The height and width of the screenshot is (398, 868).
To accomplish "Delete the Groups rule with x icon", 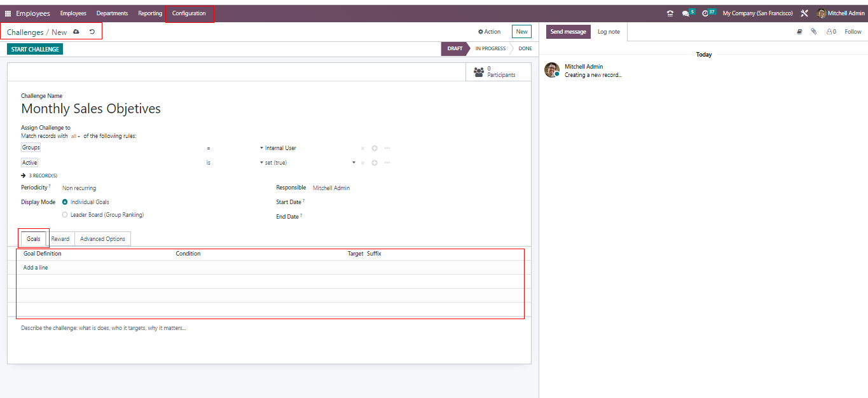I will (x=362, y=148).
